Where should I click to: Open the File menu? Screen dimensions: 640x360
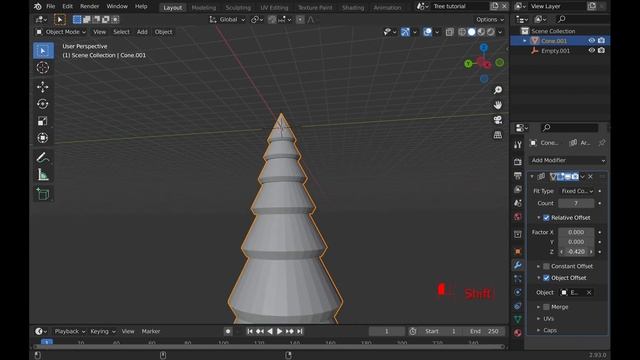click(51, 7)
